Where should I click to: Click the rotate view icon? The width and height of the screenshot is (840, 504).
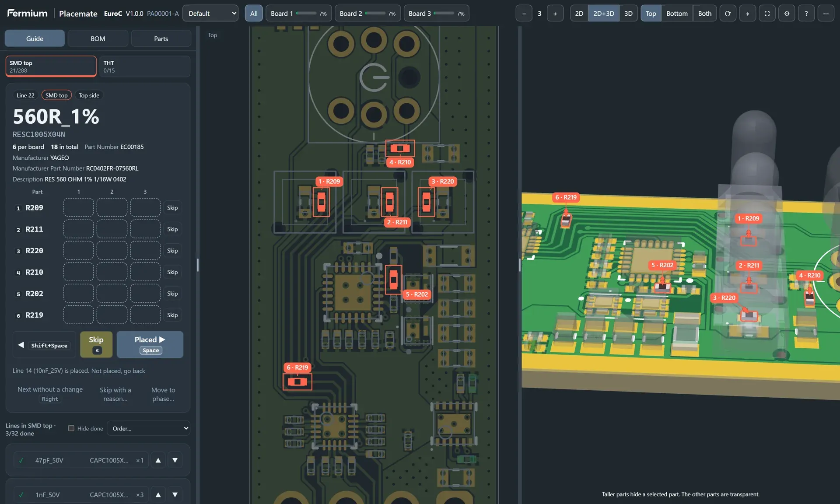pyautogui.click(x=728, y=14)
